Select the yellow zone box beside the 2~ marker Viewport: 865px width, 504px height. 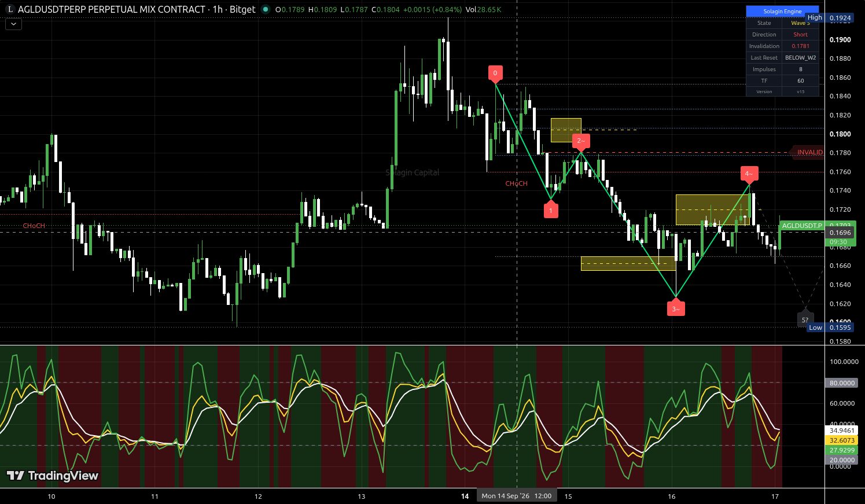[x=566, y=130]
